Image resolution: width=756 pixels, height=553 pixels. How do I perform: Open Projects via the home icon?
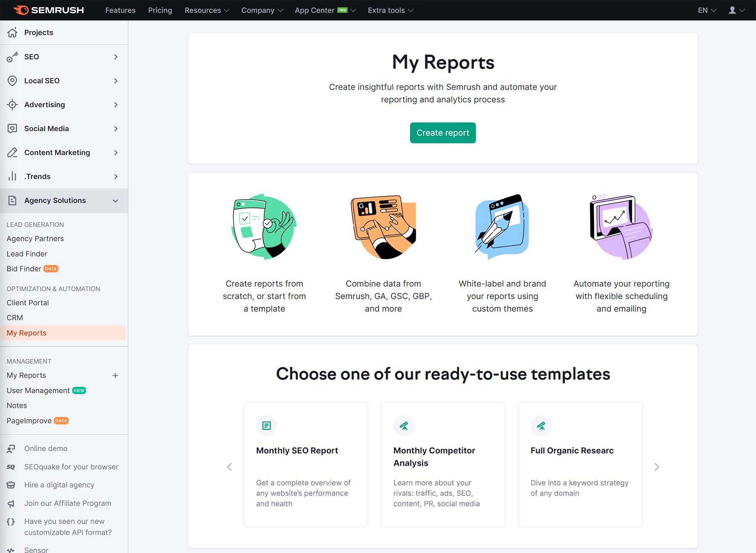coord(13,32)
